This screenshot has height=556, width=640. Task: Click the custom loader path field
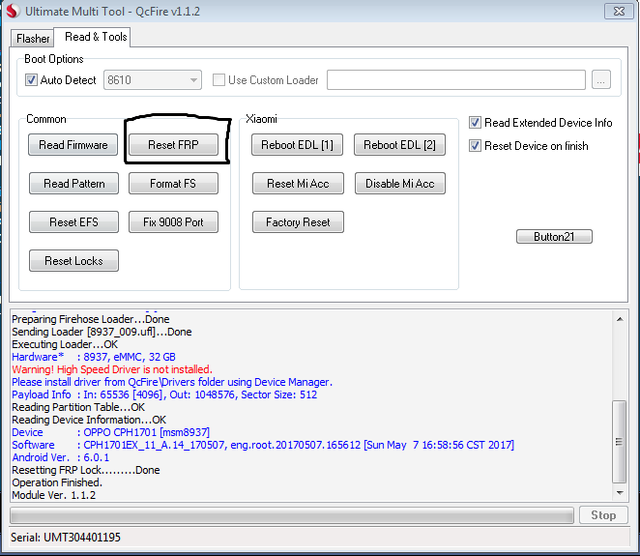point(456,80)
